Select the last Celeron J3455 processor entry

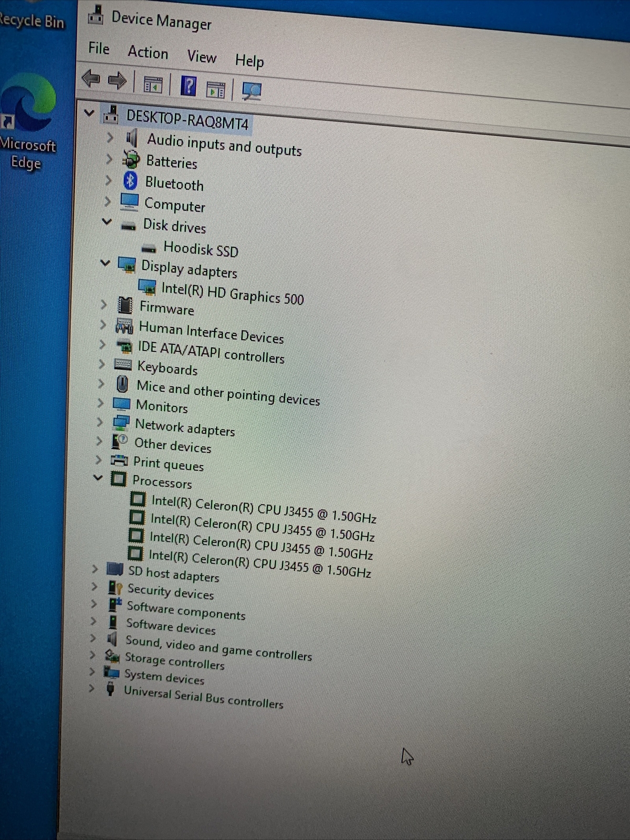[x=260, y=563]
